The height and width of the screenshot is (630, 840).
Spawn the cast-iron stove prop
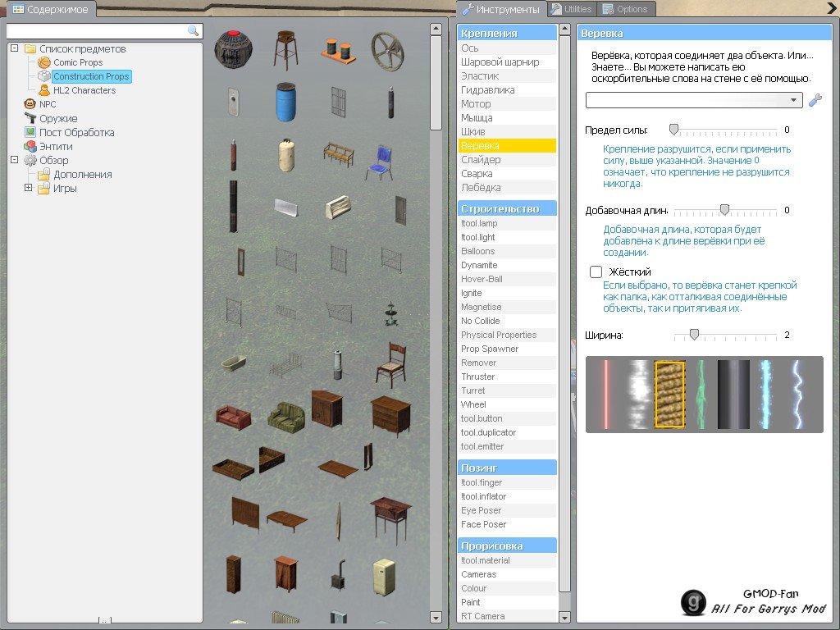click(x=338, y=575)
